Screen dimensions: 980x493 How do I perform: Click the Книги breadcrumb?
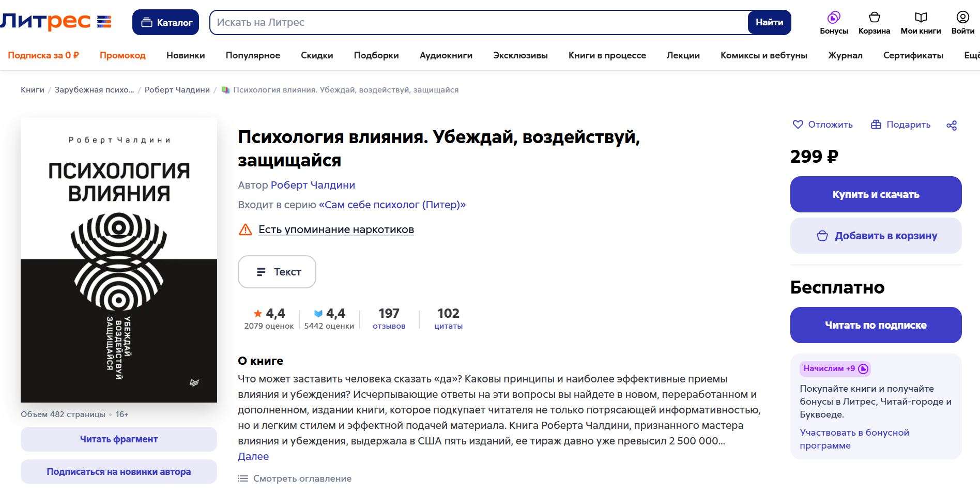[33, 90]
